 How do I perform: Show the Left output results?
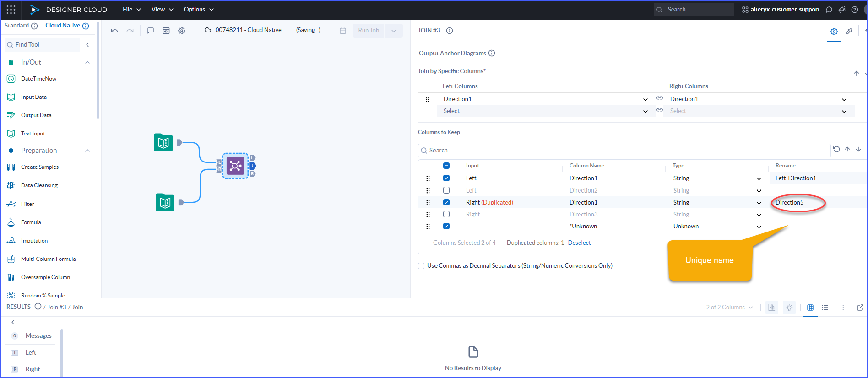(30, 352)
